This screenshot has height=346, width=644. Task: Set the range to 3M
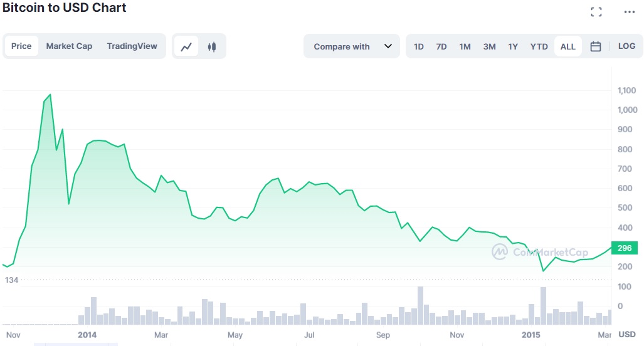click(489, 46)
